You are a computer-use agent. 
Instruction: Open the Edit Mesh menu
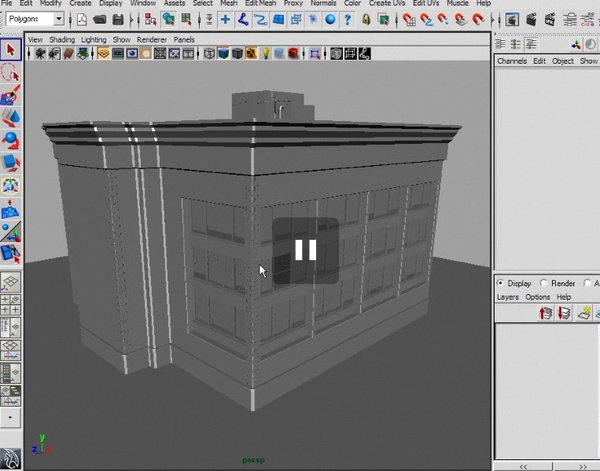pyautogui.click(x=261, y=4)
